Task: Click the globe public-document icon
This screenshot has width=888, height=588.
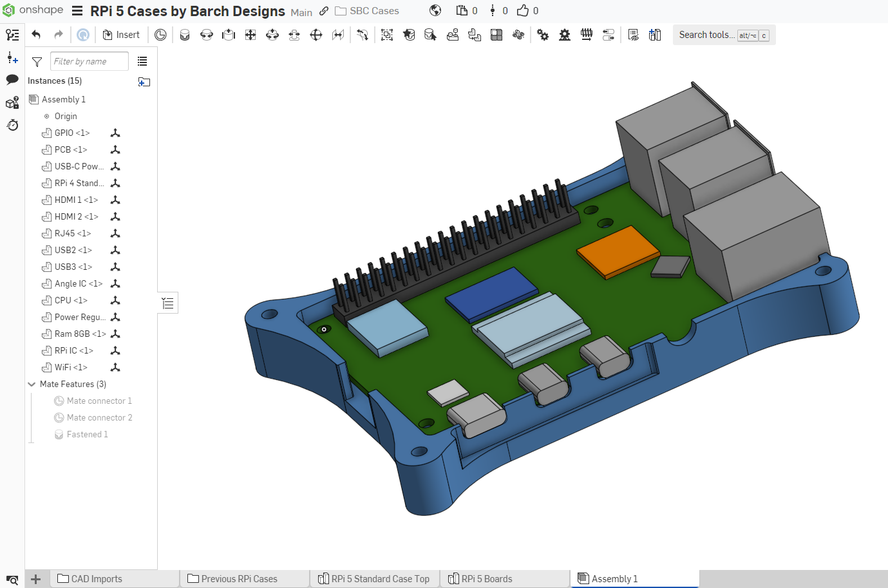Action: tap(435, 10)
